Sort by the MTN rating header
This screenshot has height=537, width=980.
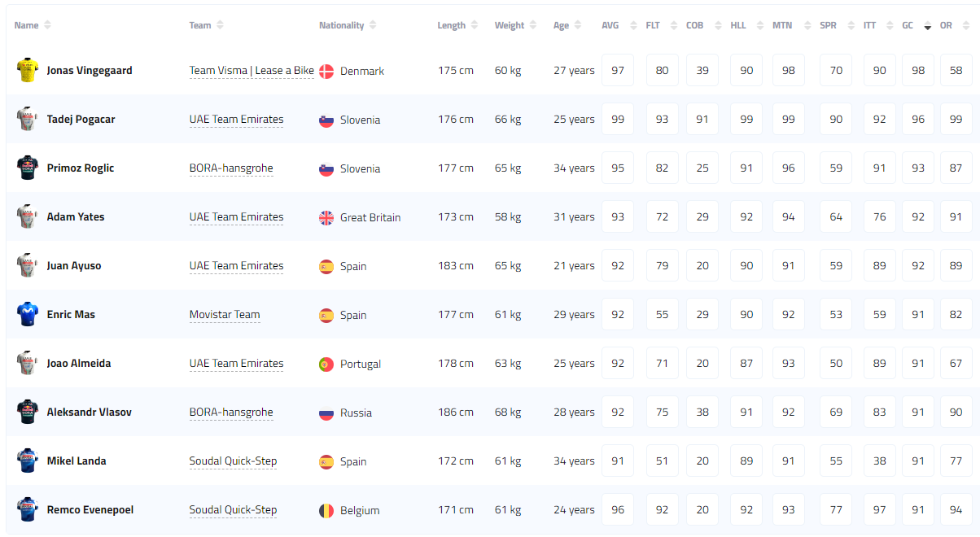(782, 25)
